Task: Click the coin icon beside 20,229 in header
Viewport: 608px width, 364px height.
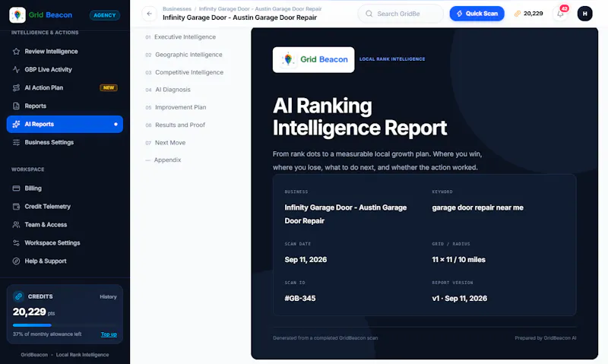Action: tap(518, 14)
